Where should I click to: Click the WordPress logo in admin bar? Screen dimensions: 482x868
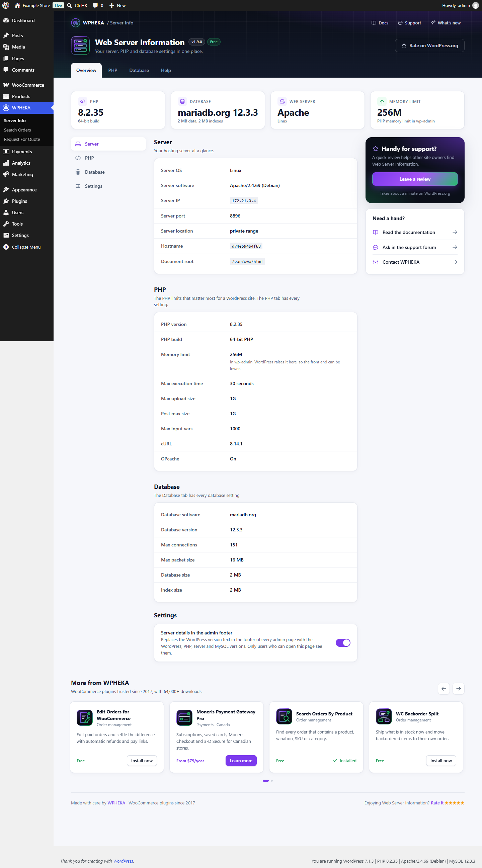pyautogui.click(x=6, y=5)
